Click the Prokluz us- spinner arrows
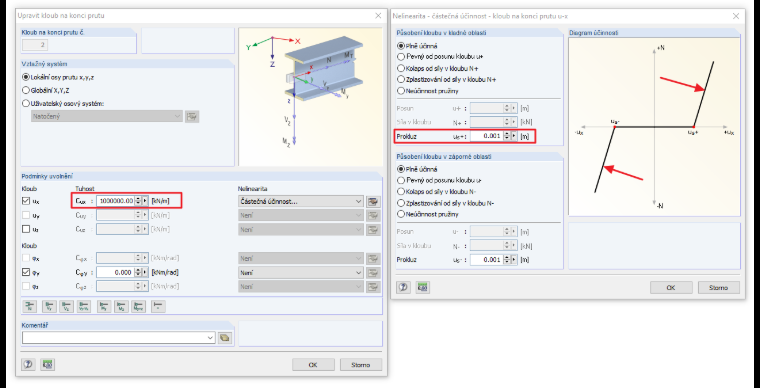760x388 pixels. pyautogui.click(x=507, y=260)
